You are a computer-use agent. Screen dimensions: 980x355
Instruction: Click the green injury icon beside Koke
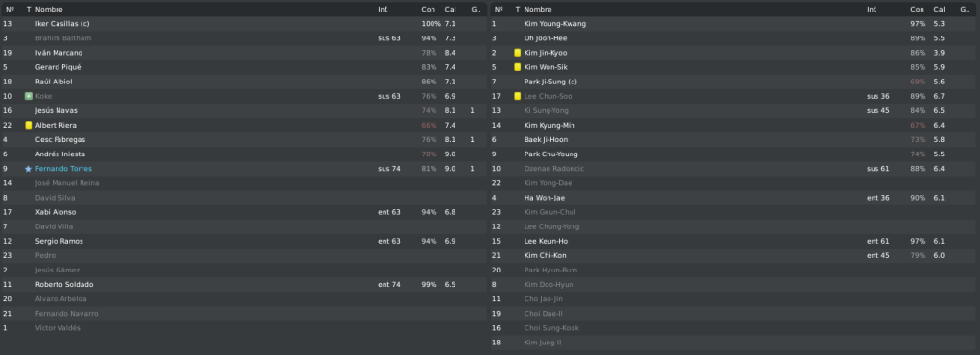point(28,96)
